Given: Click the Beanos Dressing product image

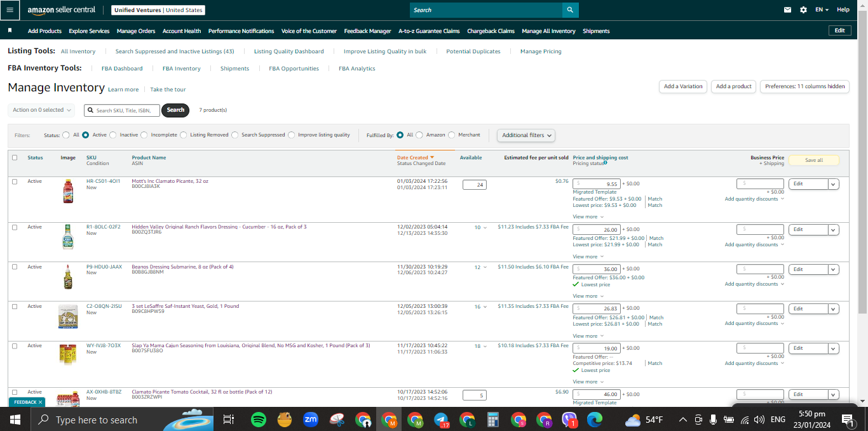Looking at the screenshot, I should point(67,277).
